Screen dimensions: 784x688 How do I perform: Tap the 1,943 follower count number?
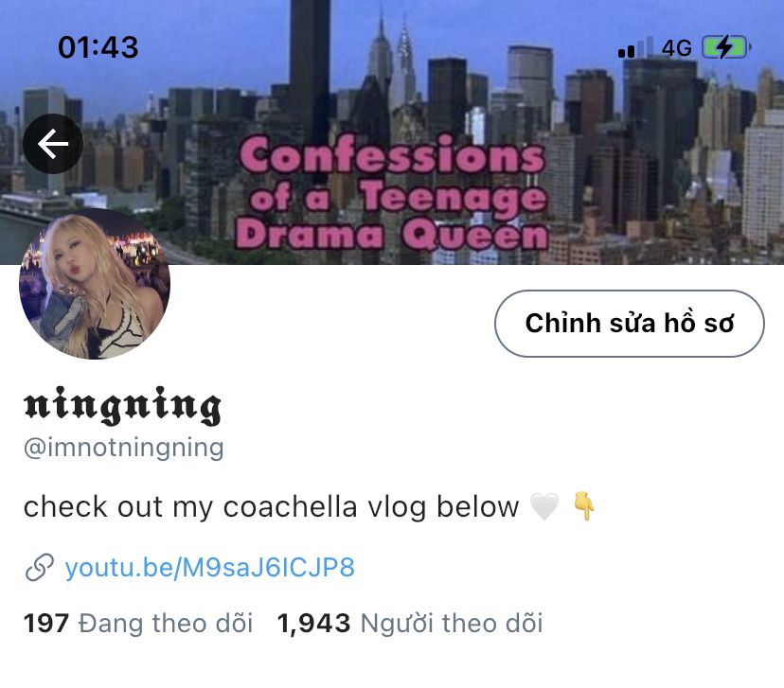pos(313,624)
